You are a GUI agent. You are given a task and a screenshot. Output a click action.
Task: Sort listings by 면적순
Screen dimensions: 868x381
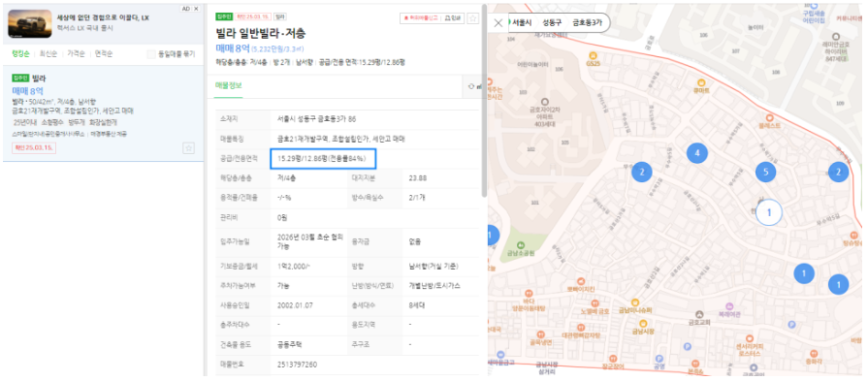point(104,53)
